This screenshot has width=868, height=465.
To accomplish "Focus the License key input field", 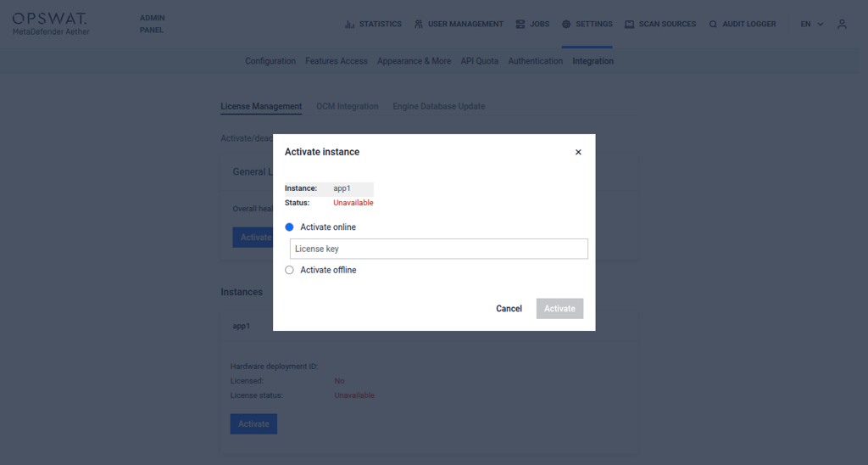I will pos(438,249).
